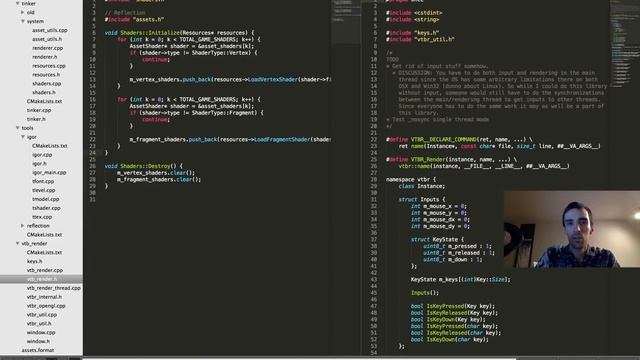Open vtbr_internal.h file
This screenshot has width=640, height=360.
pos(44,297)
